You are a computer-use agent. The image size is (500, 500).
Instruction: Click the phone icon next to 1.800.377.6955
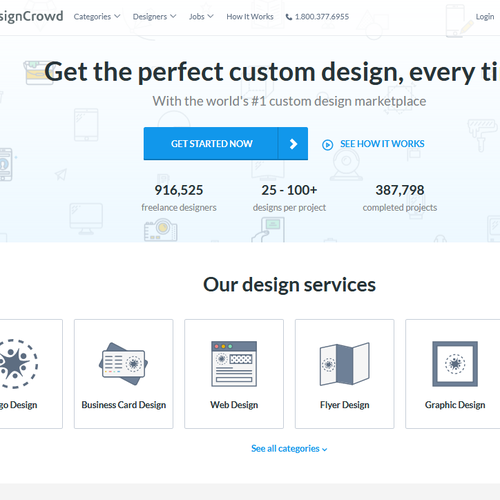click(x=289, y=17)
